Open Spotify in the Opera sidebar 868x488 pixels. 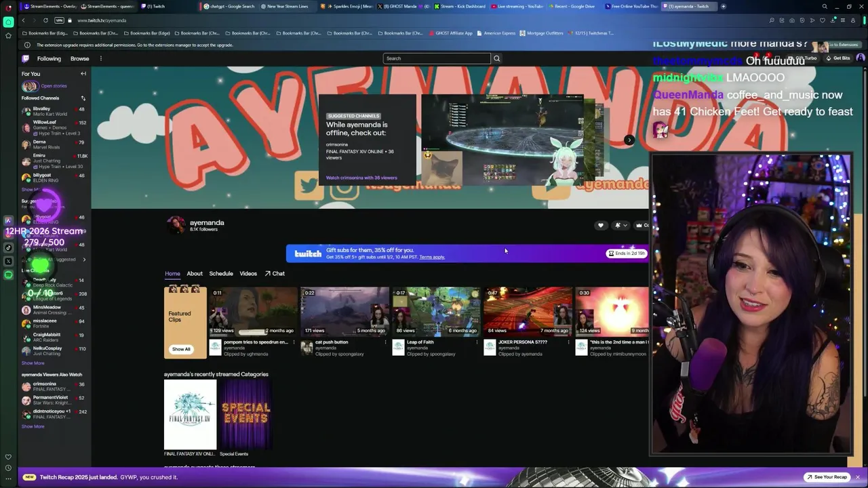pyautogui.click(x=8, y=274)
